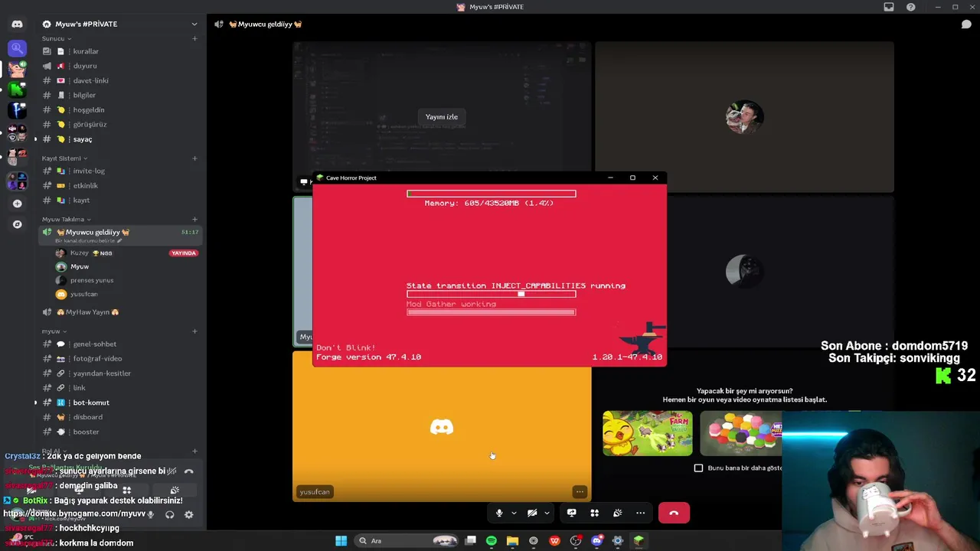Viewport: 980px width, 551px height.
Task: Open Discord help icon in title bar
Action: coord(910,7)
